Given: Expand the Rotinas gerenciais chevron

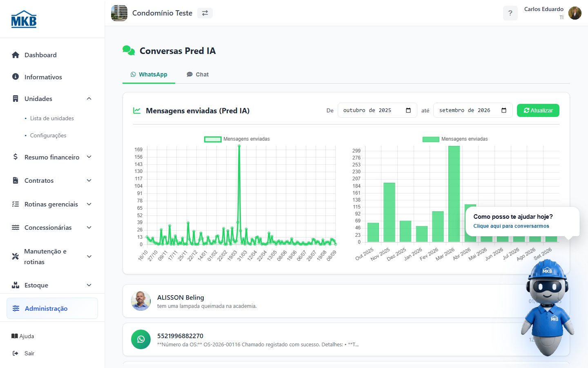Looking at the screenshot, I should click(89, 204).
